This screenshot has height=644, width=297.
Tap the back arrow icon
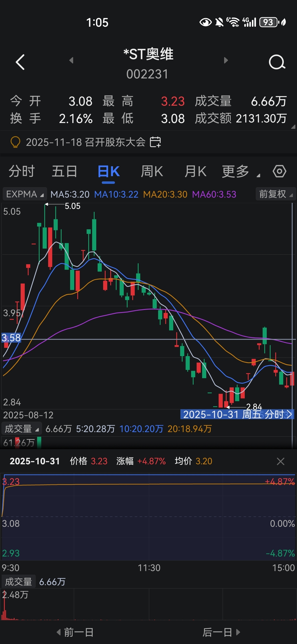pyautogui.click(x=20, y=62)
